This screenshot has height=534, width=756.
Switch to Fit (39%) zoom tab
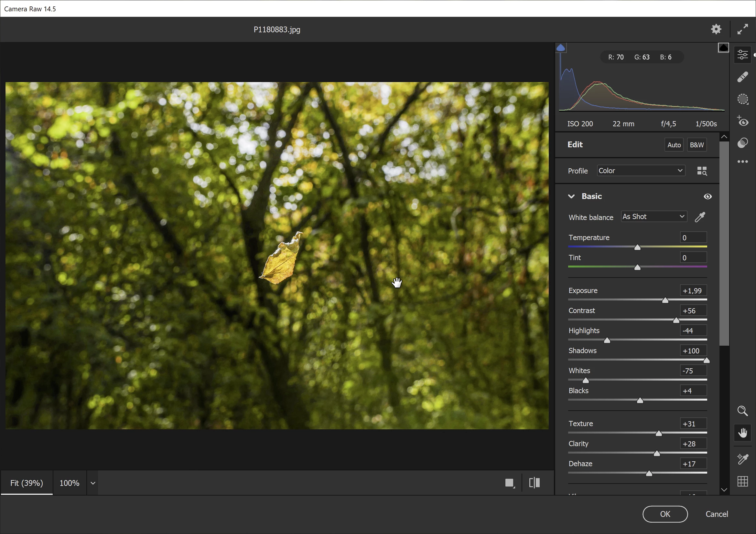point(27,483)
